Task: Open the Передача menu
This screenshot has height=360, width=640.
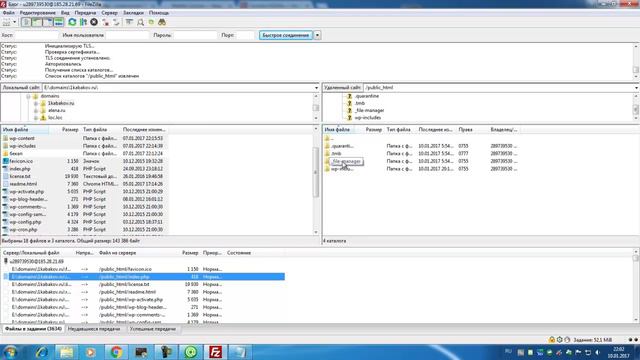Action: (85, 13)
